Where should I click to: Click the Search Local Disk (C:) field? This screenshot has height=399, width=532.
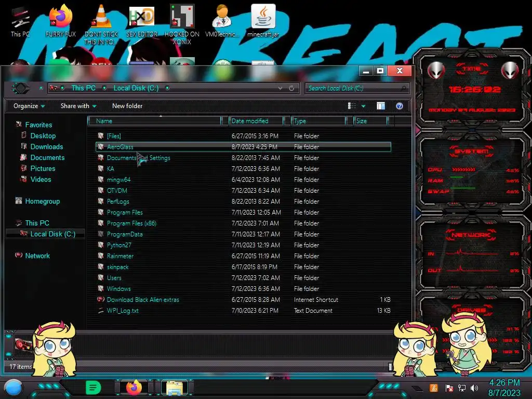click(357, 88)
